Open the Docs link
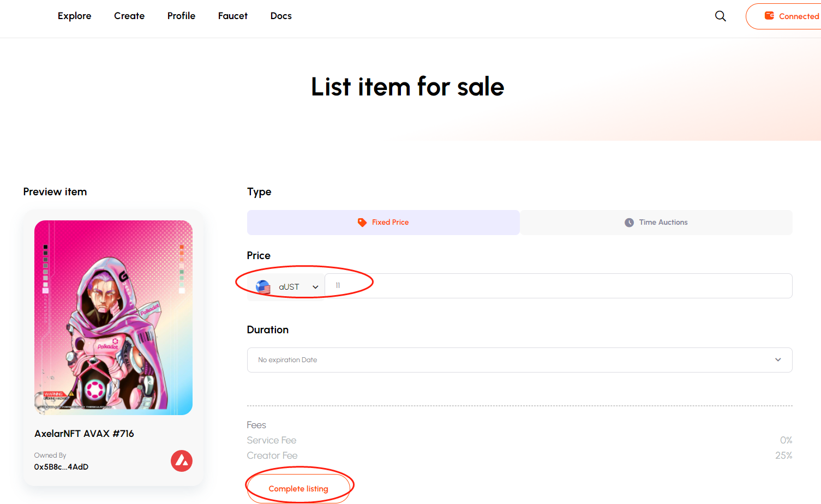Screen dimensions: 821x504 281,16
